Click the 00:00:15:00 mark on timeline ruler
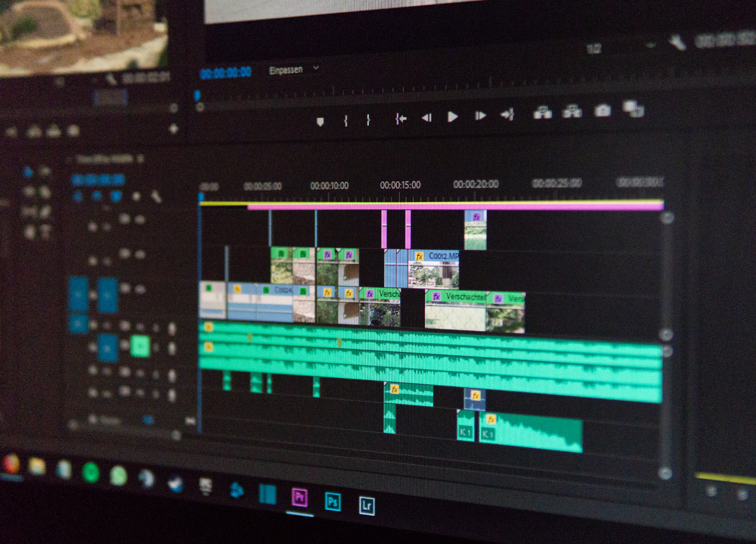 [x=400, y=185]
